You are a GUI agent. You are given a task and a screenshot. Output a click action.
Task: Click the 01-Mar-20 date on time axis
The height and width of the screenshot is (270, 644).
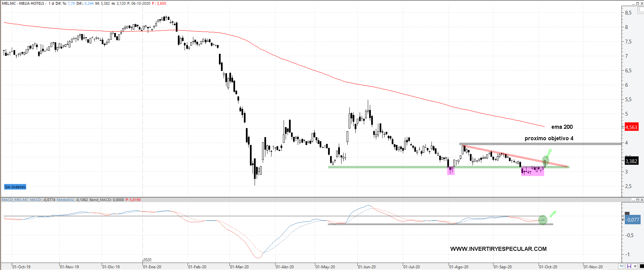239,267
